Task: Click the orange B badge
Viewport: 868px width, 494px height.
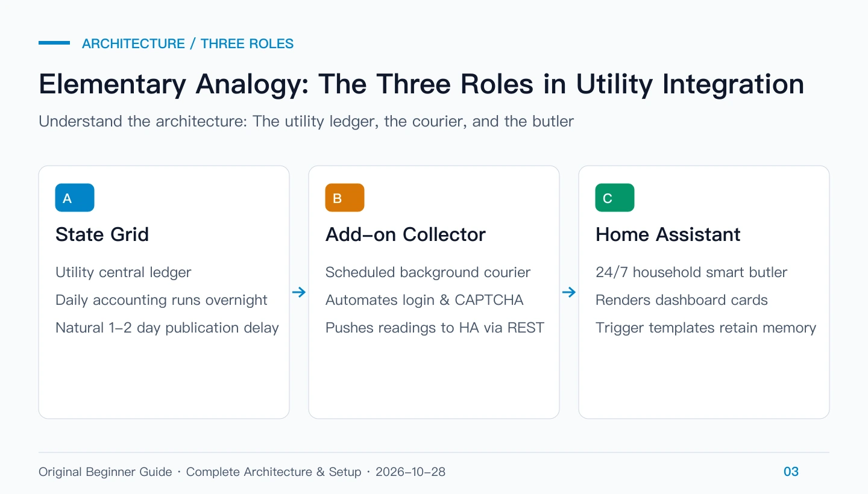Action: pyautogui.click(x=345, y=198)
